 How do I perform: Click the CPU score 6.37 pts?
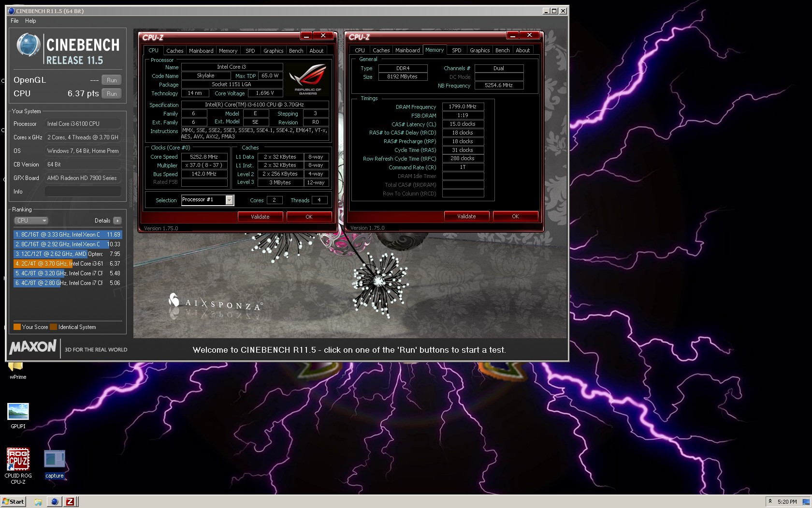click(x=83, y=94)
